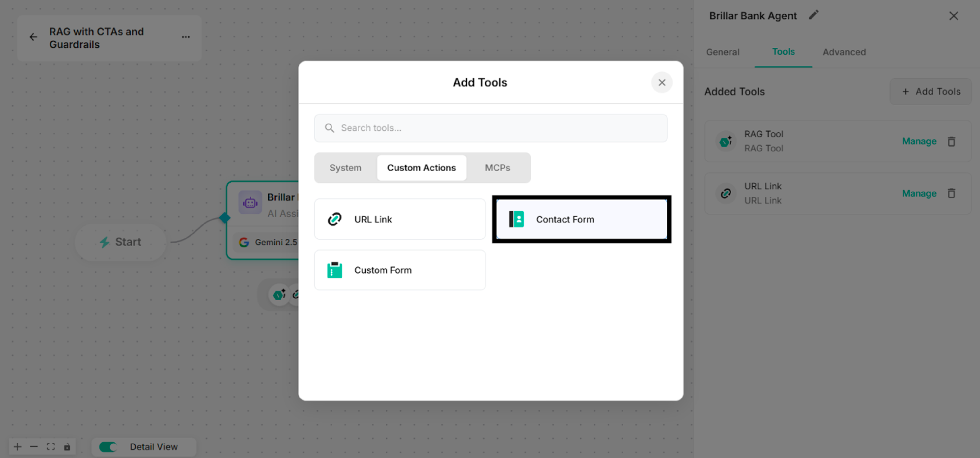Click Manage for the RAG Tool
Image resolution: width=980 pixels, height=458 pixels.
(x=919, y=141)
